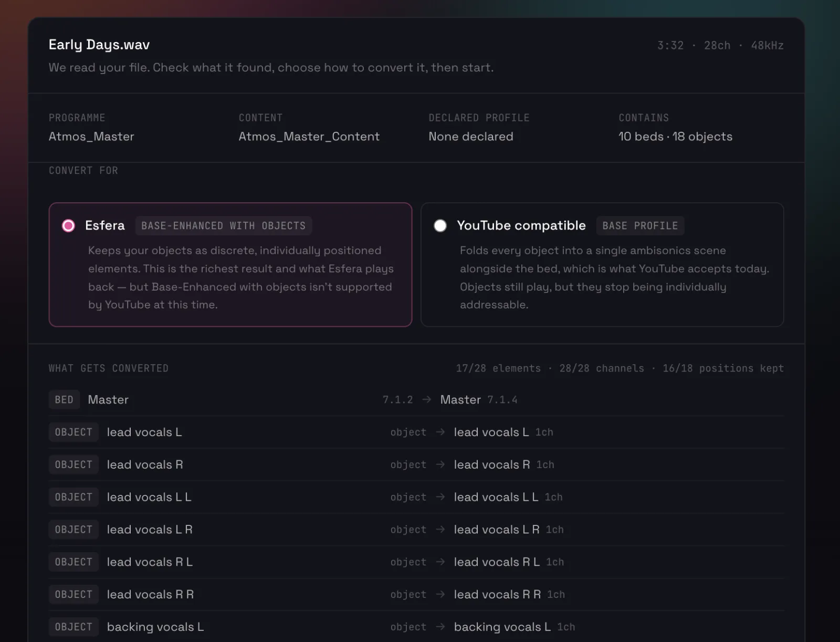The height and width of the screenshot is (642, 840).
Task: Click the lead vocals L 1ch output
Action: 503,432
